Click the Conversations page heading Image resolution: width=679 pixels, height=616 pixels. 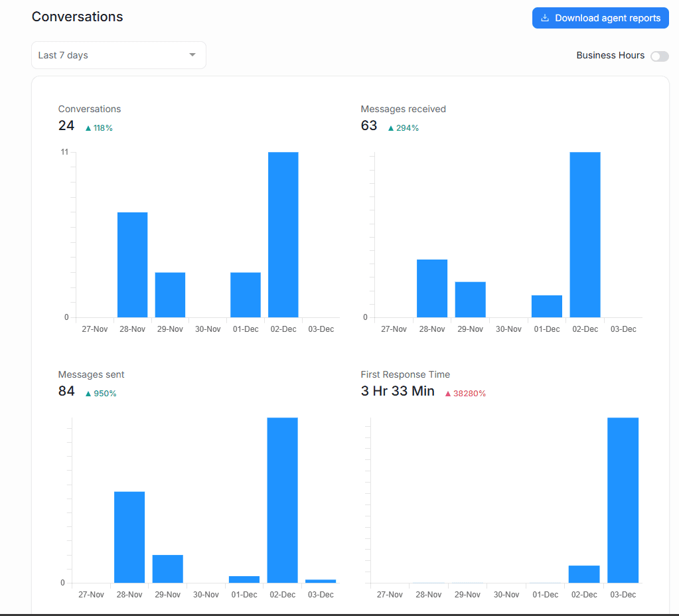click(77, 17)
